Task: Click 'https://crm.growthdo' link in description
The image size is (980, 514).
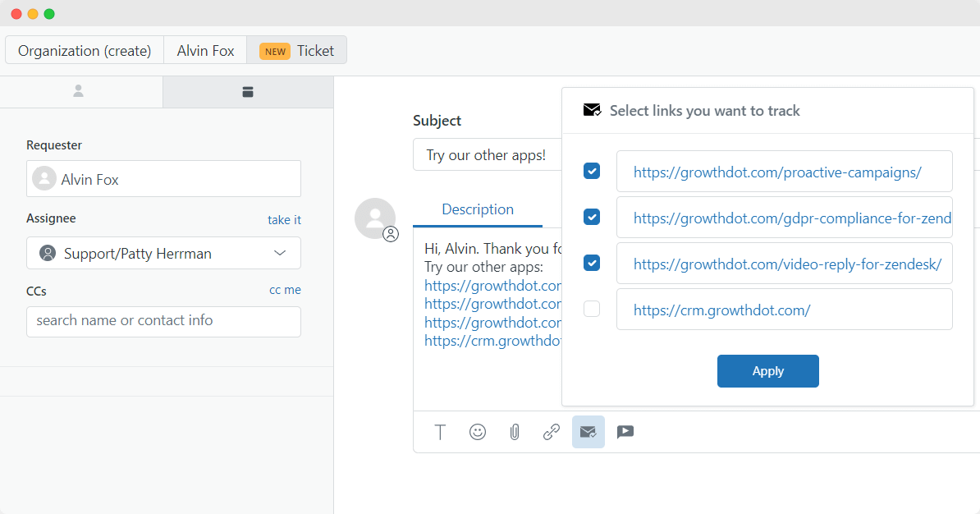Action: pyautogui.click(x=493, y=341)
